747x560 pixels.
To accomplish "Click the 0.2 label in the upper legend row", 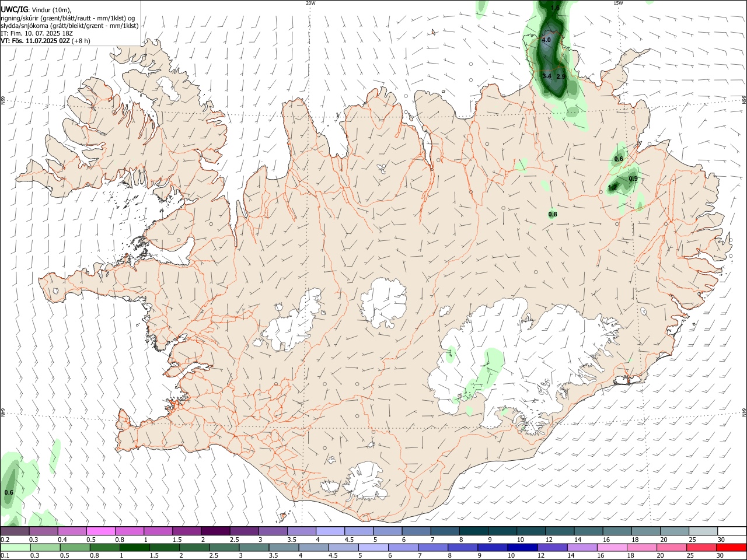I will pyautogui.click(x=5, y=540).
